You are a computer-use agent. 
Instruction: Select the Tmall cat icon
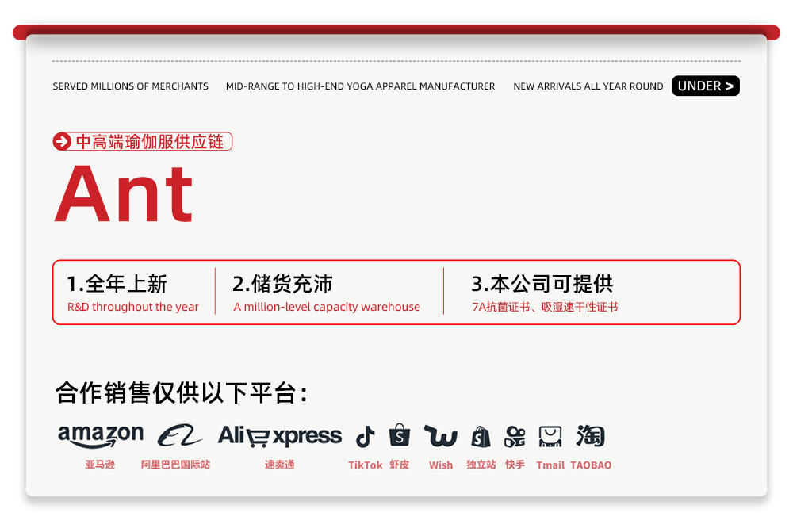(x=550, y=436)
